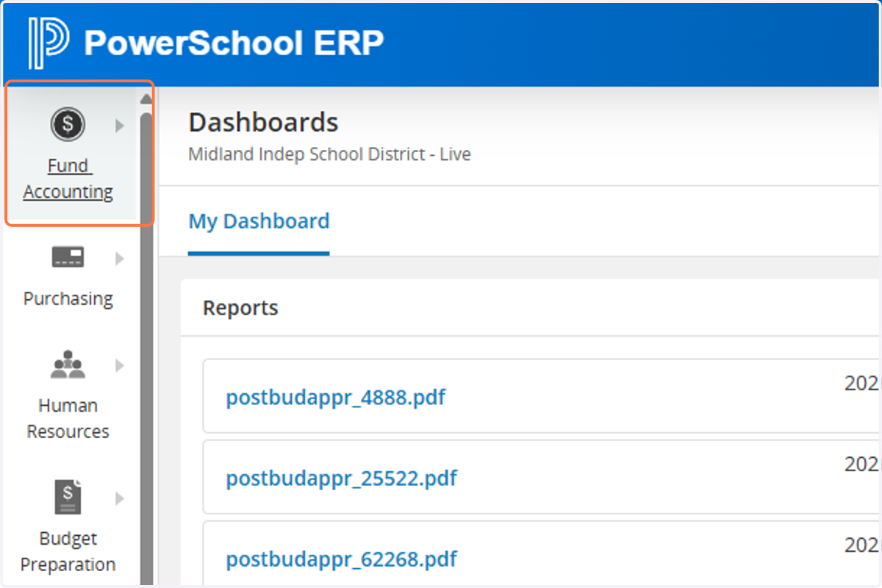Expand the Human Resources submenu arrow
Image resolution: width=882 pixels, height=588 pixels.
tap(120, 365)
